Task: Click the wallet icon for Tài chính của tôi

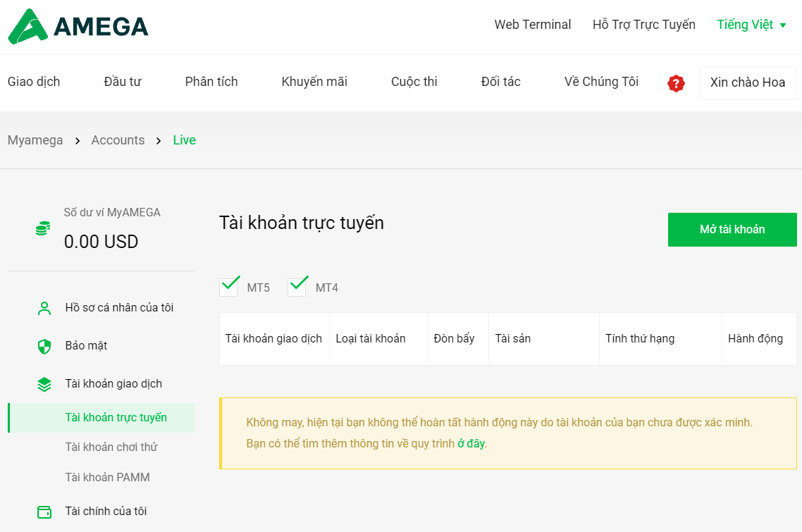Action: (44, 512)
